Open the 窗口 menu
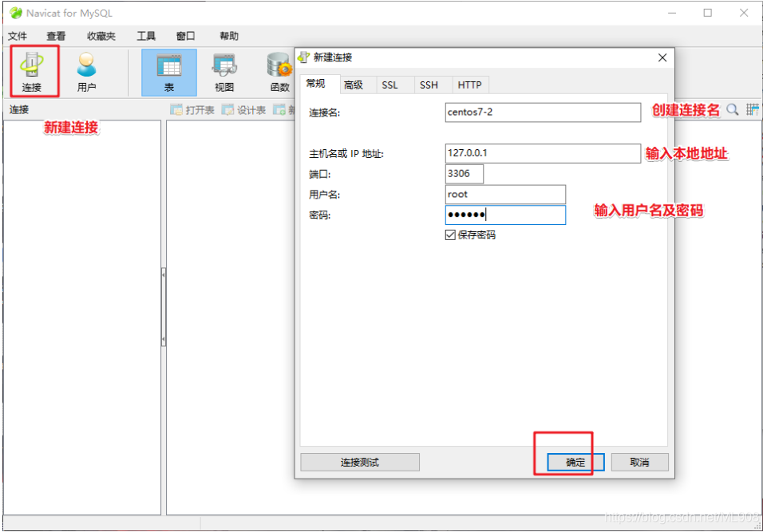This screenshot has height=532, width=767. pos(185,36)
